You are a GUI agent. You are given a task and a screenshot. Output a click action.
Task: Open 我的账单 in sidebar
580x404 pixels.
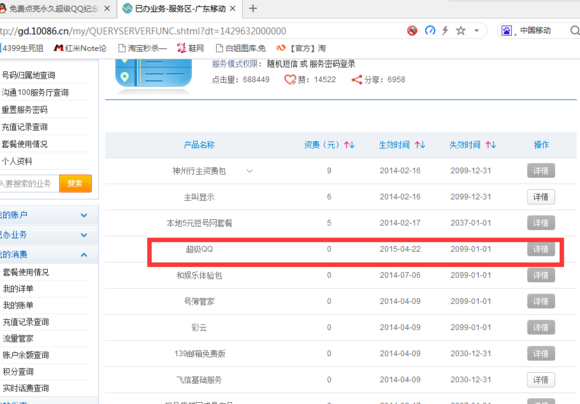pos(18,305)
